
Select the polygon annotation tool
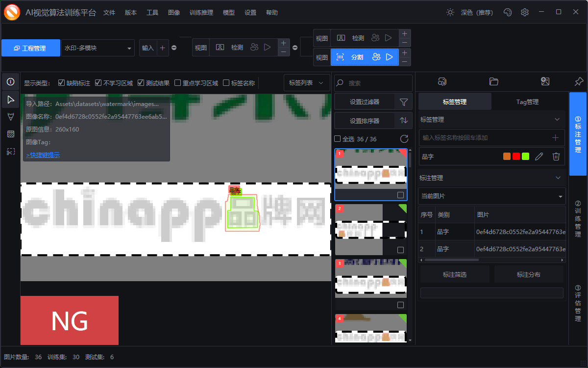pos(10,116)
